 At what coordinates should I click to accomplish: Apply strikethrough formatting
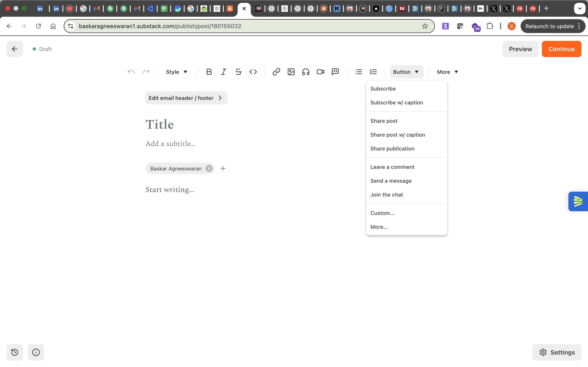pos(238,72)
